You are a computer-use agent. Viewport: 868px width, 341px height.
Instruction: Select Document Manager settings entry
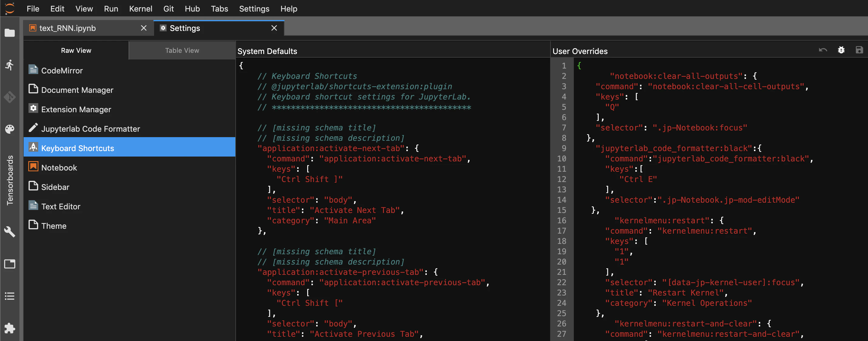[x=130, y=89]
